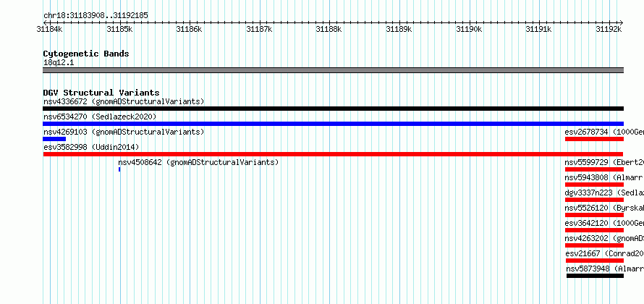Click the 31187k ruler tick label
Viewport: 644px width, 304px height.
(259, 29)
